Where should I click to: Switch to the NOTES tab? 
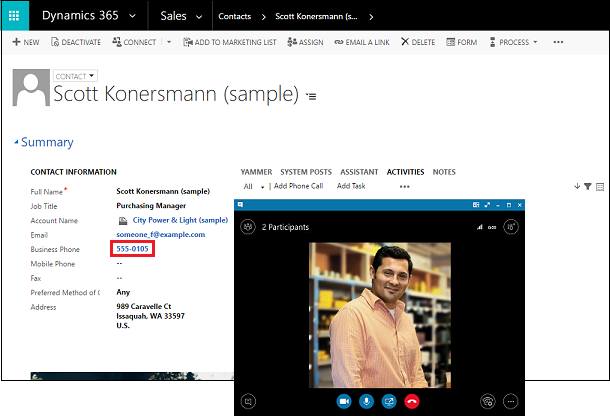[x=444, y=172]
